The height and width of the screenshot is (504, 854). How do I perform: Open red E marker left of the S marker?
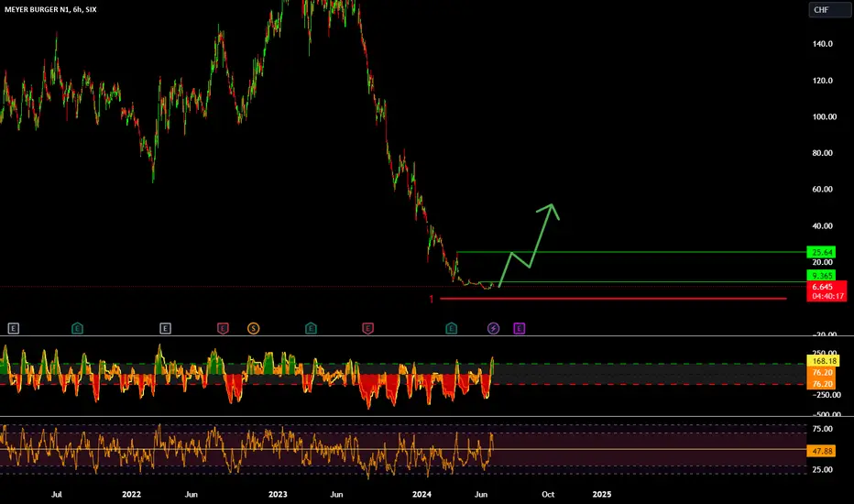pos(223,329)
